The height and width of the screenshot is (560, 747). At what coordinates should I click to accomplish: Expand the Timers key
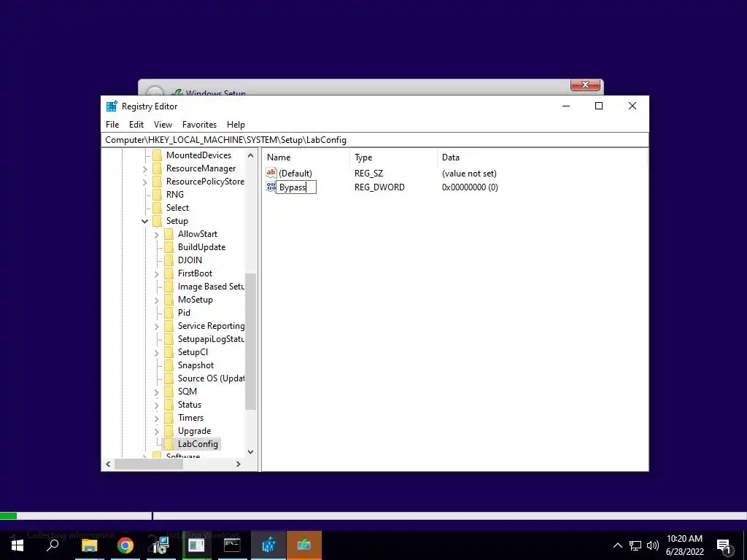point(157,418)
